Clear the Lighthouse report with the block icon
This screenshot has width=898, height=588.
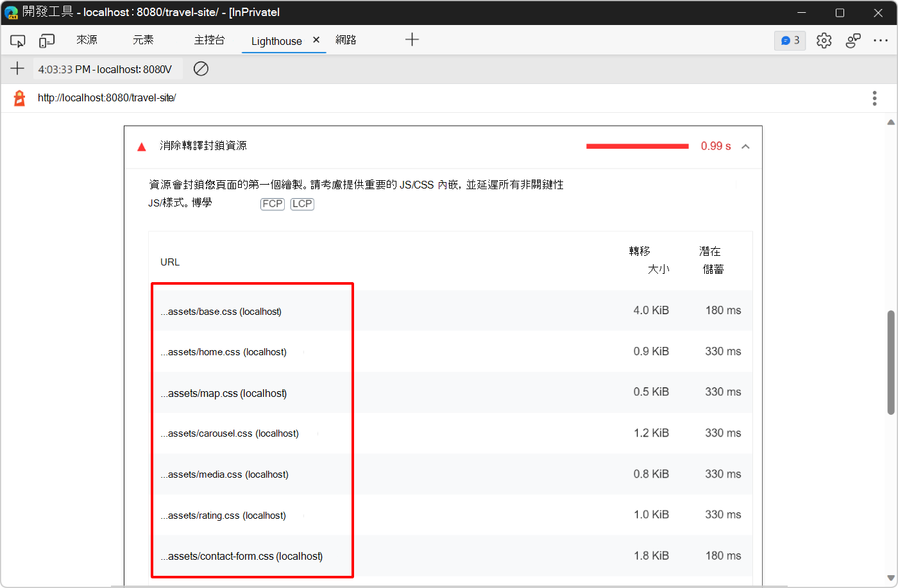click(x=201, y=69)
